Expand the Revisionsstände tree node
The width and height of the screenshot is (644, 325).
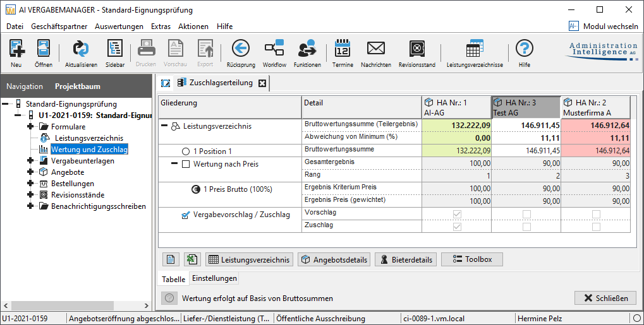30,194
